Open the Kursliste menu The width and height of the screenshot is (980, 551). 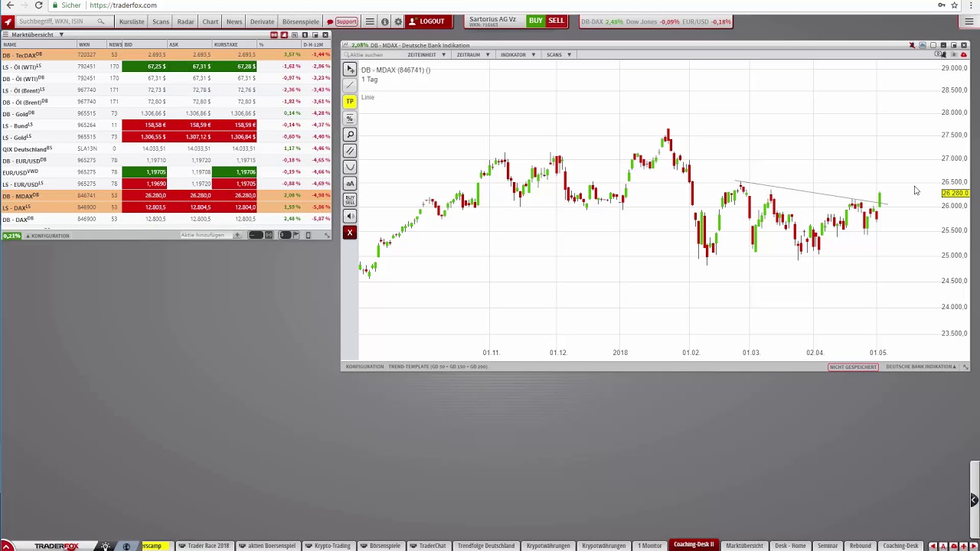[x=132, y=21]
